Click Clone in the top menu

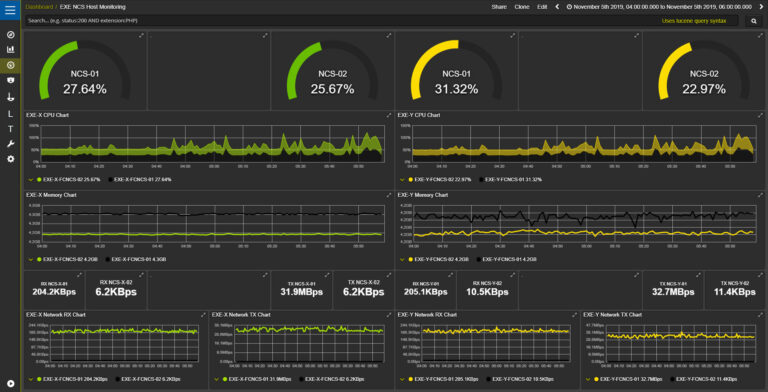point(522,7)
